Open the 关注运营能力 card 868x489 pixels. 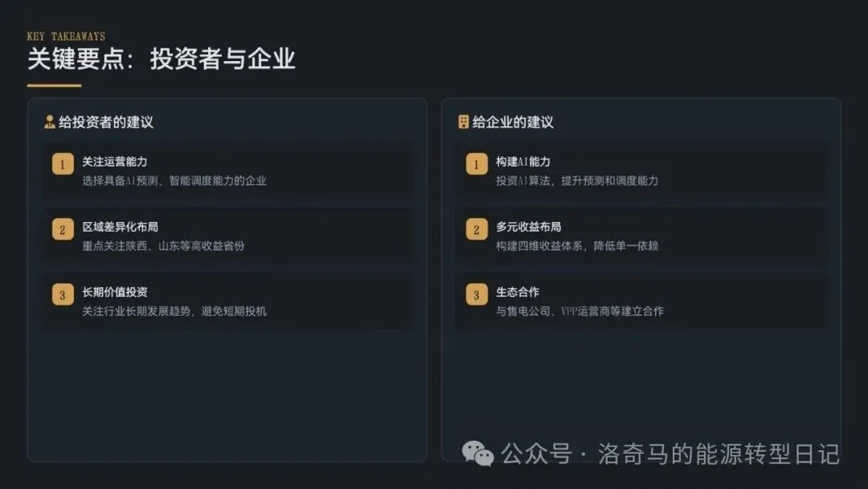coord(227,171)
